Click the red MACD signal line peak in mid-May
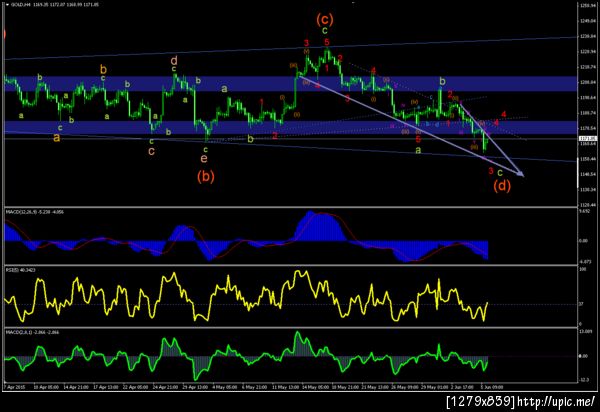This screenshot has height=412, width=600. [323, 214]
